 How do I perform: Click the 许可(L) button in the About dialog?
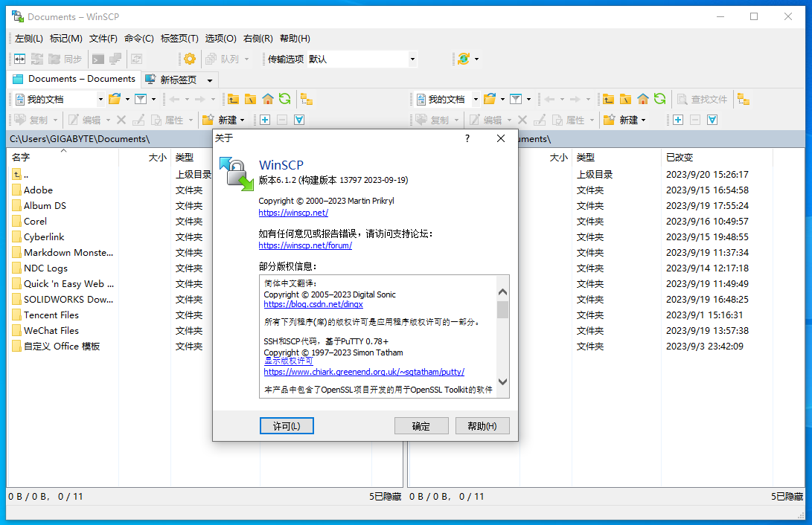(x=287, y=426)
